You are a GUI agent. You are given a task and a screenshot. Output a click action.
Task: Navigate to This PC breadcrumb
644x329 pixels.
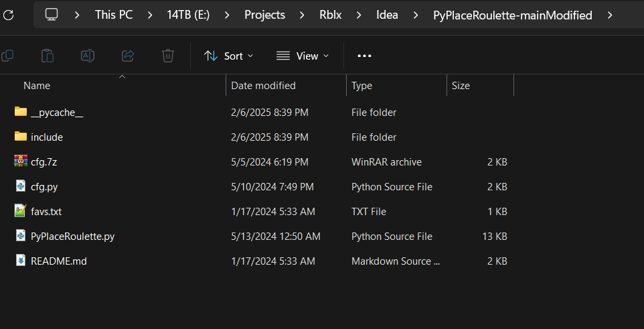pyautogui.click(x=114, y=15)
